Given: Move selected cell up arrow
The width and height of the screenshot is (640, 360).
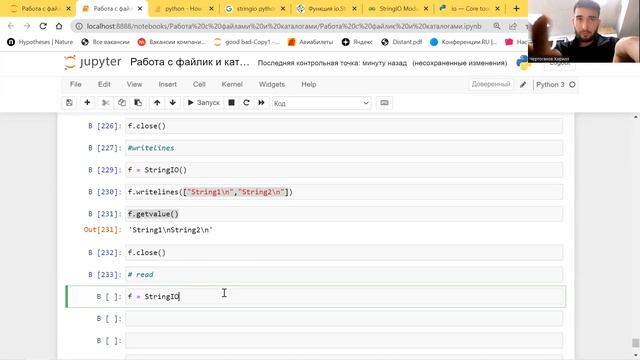Looking at the screenshot, I should [157, 103].
